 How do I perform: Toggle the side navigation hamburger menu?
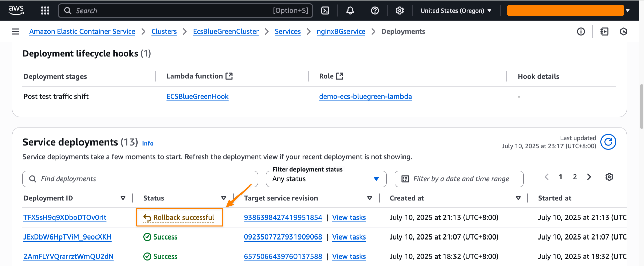tap(16, 31)
